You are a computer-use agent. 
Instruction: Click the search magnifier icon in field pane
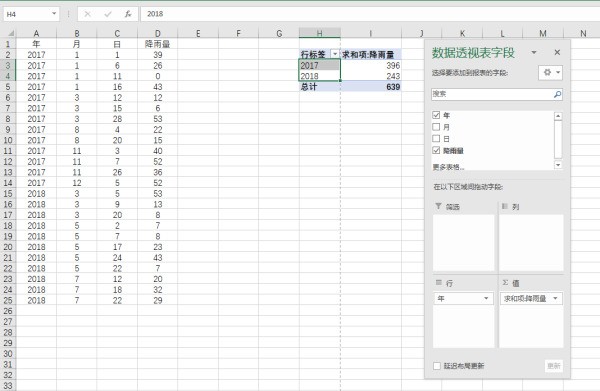(558, 94)
